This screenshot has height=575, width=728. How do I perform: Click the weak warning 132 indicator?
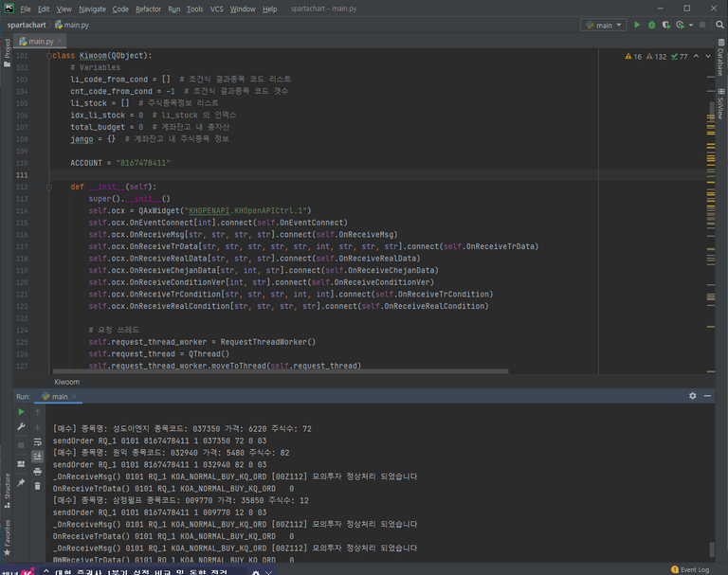coord(657,57)
